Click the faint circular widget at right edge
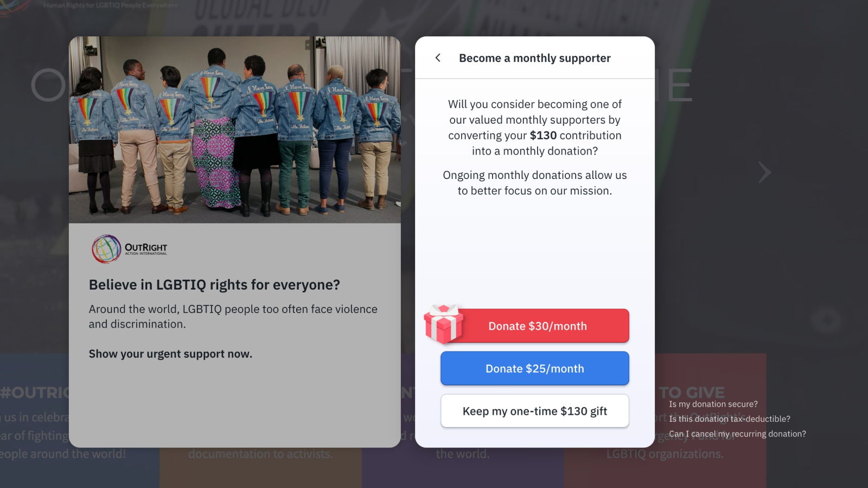868x488 pixels. click(x=826, y=320)
